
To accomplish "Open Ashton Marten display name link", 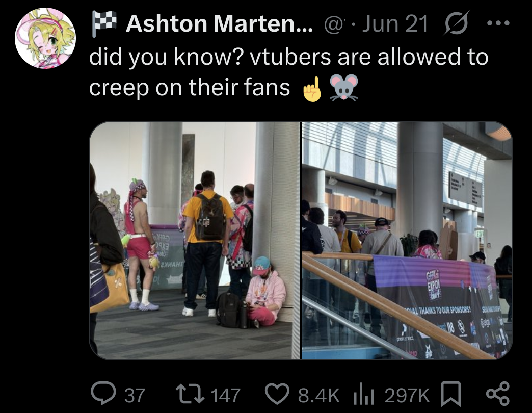I will click(220, 24).
